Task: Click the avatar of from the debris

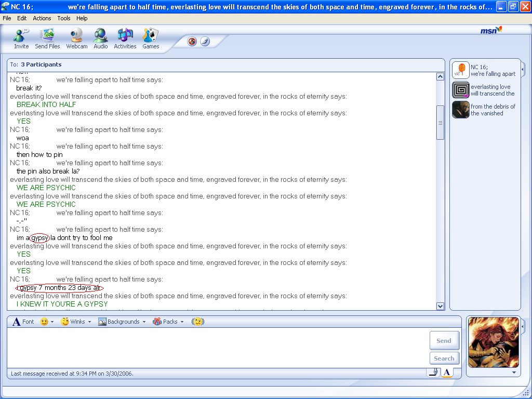Action: tap(461, 110)
